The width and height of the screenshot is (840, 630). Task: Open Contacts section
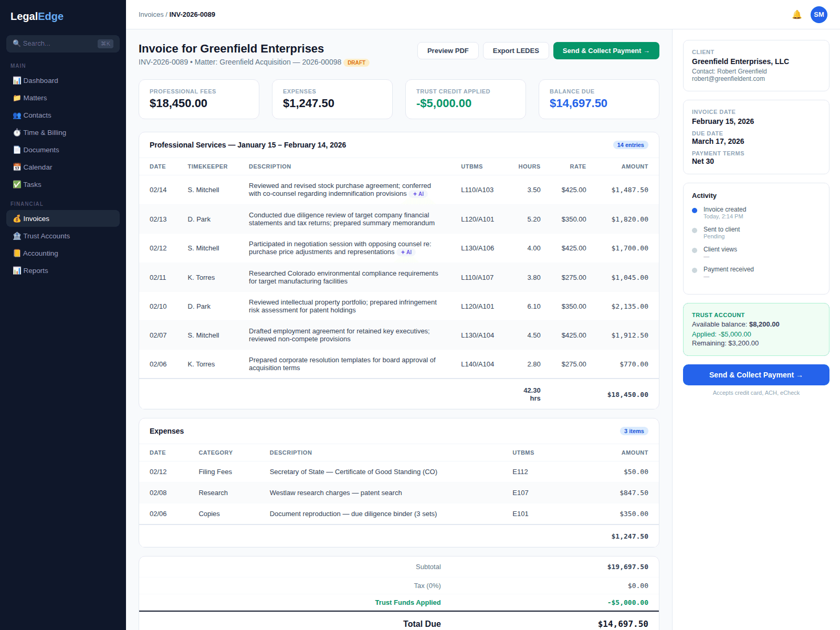63,115
